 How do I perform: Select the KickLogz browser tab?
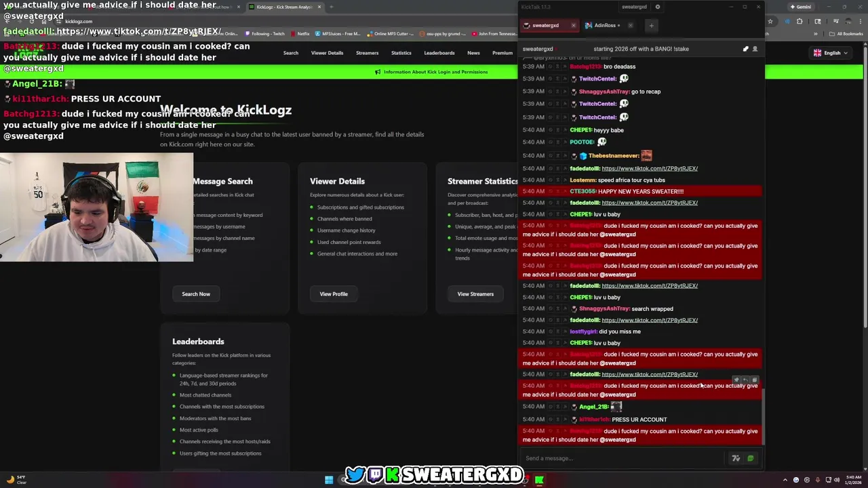coord(285,7)
